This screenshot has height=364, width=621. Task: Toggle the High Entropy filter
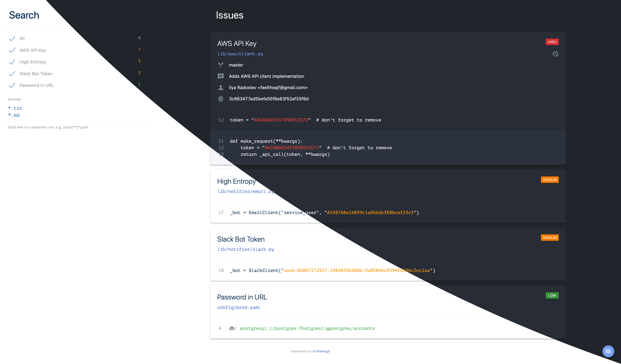coord(12,62)
